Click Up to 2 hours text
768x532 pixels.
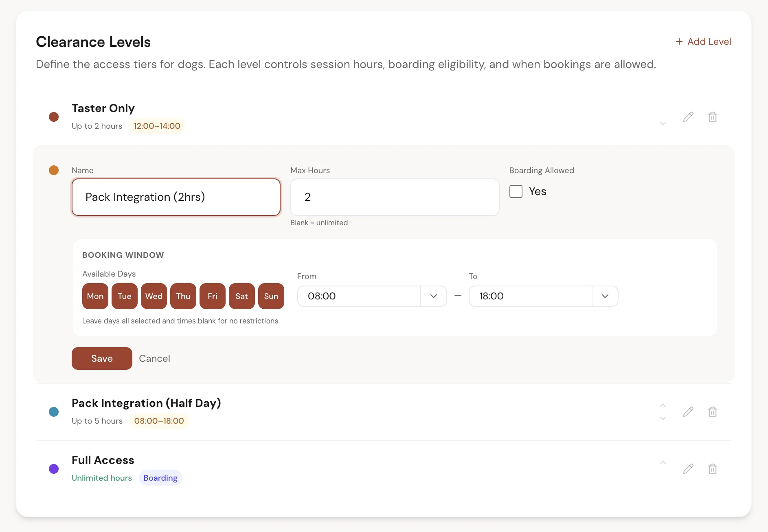(x=97, y=126)
